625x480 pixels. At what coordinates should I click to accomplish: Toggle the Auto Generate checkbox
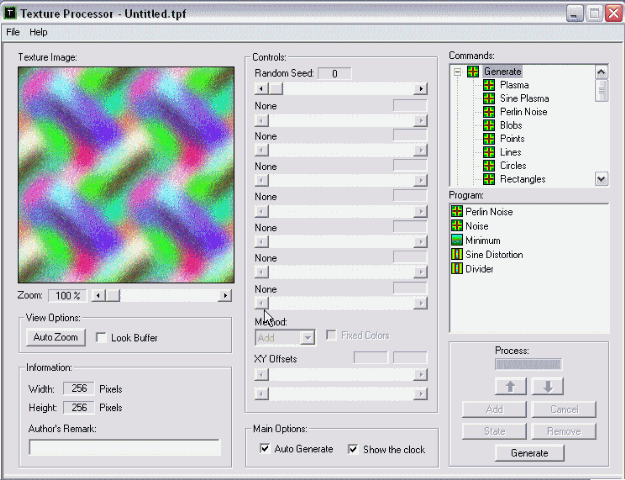[x=265, y=449]
